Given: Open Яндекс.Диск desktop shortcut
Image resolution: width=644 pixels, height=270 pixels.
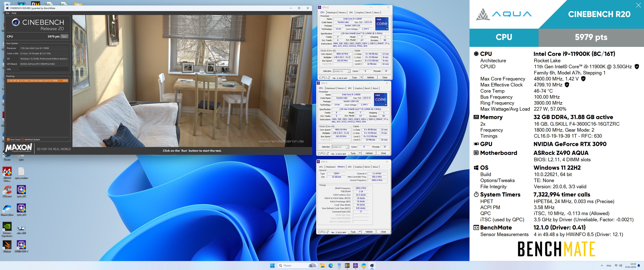Looking at the screenshot, I should 7,210.
